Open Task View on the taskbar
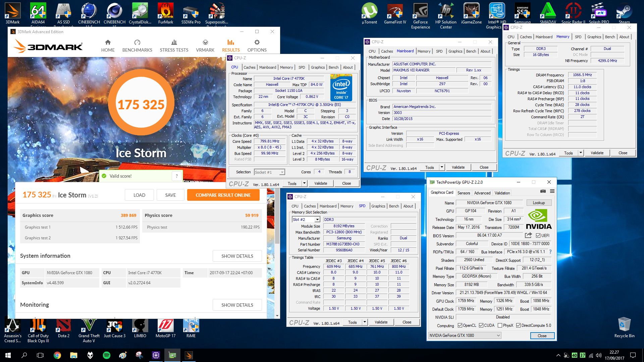Image resolution: width=644 pixels, height=362 pixels. [x=40, y=355]
